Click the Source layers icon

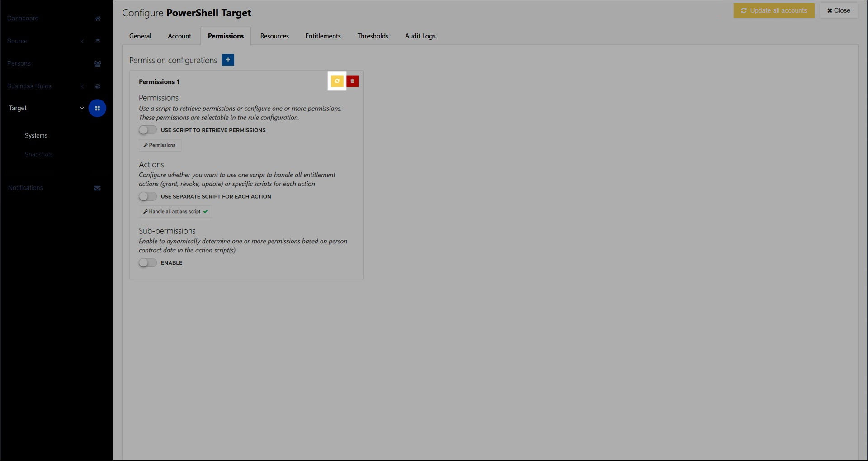(x=98, y=41)
